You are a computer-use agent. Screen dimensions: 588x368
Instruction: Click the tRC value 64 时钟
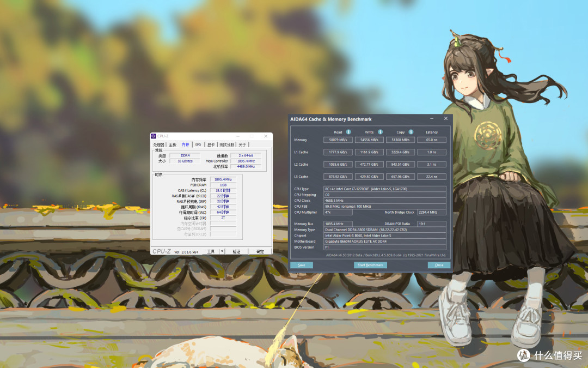[x=223, y=212]
